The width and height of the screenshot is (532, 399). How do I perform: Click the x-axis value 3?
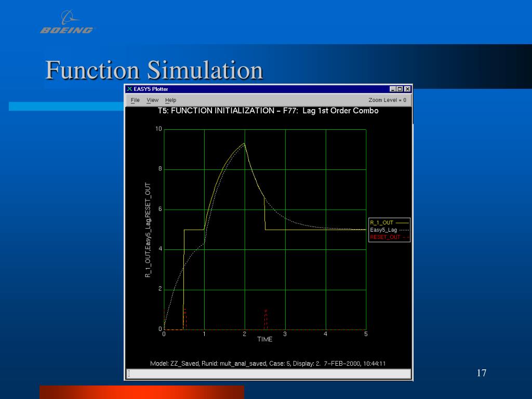click(x=285, y=334)
